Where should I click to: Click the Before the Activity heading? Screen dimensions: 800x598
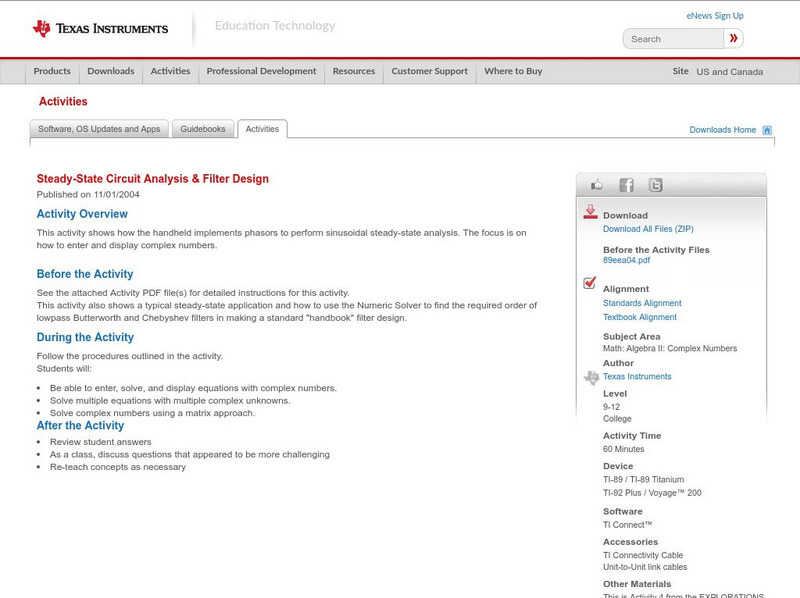click(85, 274)
